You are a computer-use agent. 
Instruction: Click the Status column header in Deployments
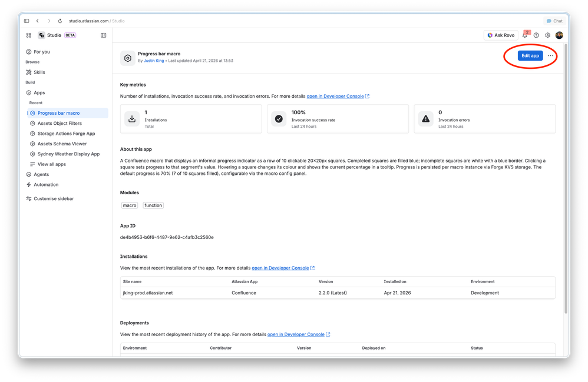477,348
